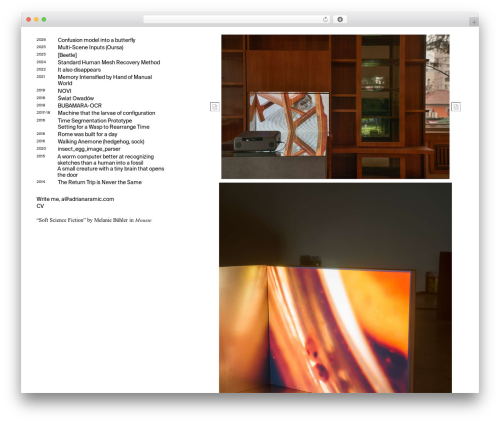Open the 'Świat Owadów' project link
This screenshot has width=500, height=423.
pyautogui.click(x=76, y=98)
